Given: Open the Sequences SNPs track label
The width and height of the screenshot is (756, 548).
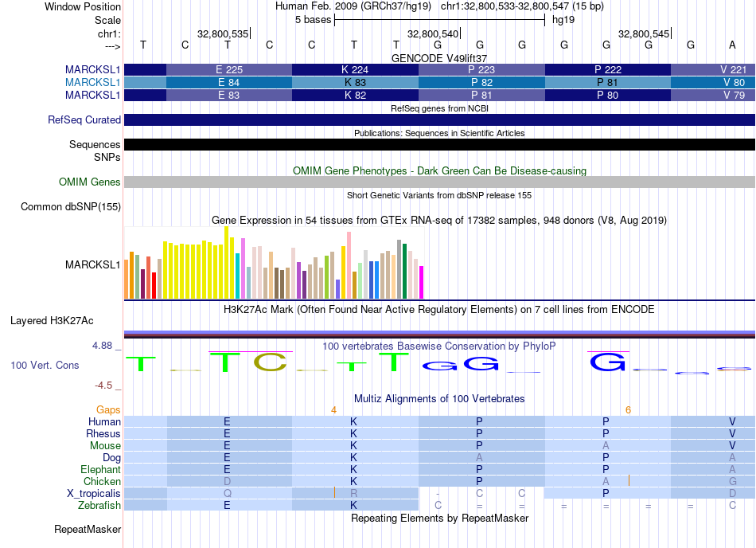Looking at the screenshot, I should [x=95, y=151].
